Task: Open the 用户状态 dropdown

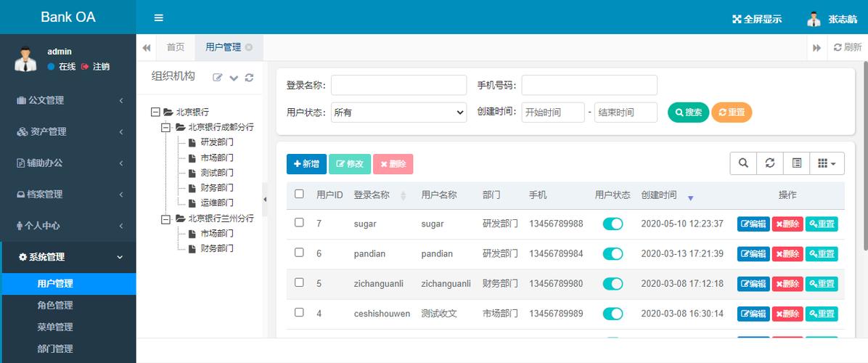Action: tap(398, 113)
